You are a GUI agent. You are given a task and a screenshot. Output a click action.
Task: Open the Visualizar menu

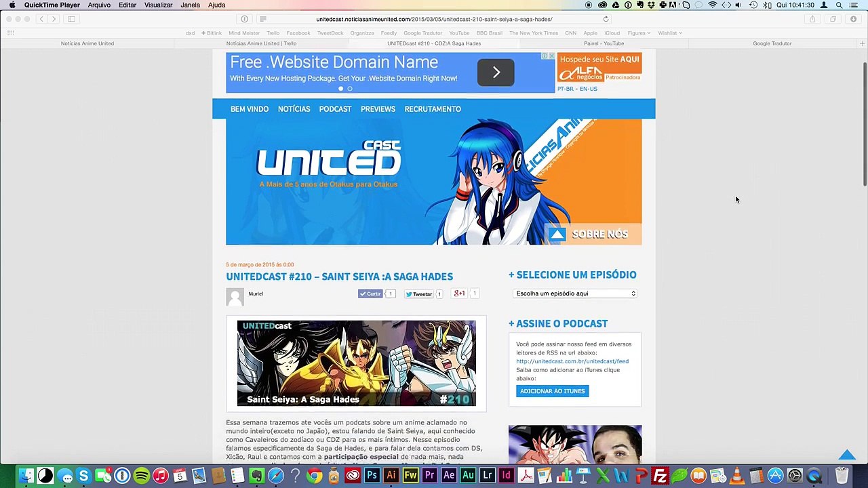[158, 5]
